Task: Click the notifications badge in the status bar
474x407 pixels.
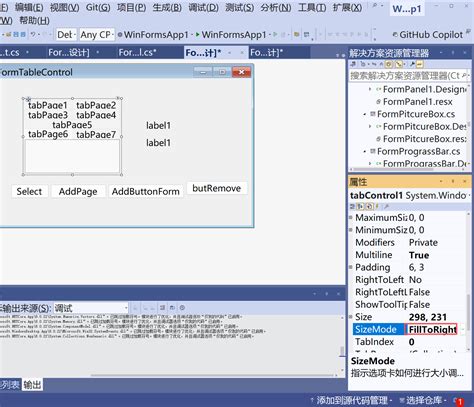Action: tap(460, 401)
